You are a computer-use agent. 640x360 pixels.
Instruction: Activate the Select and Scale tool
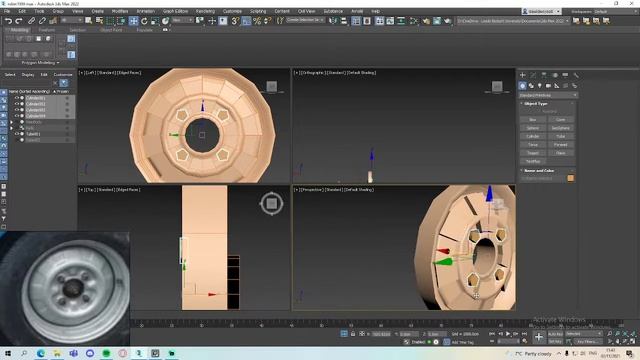click(x=155, y=21)
